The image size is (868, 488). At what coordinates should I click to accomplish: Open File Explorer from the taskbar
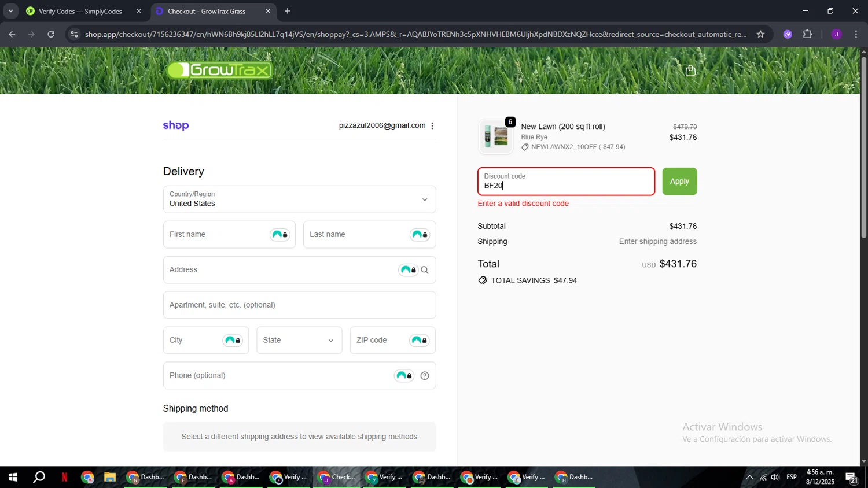[x=110, y=478]
